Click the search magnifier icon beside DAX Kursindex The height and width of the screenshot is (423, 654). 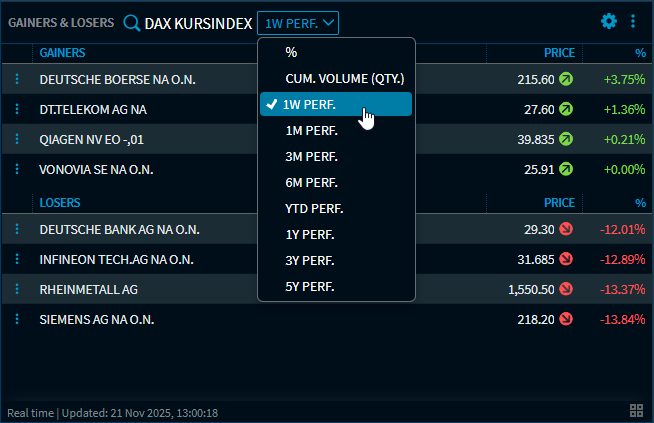(x=131, y=22)
